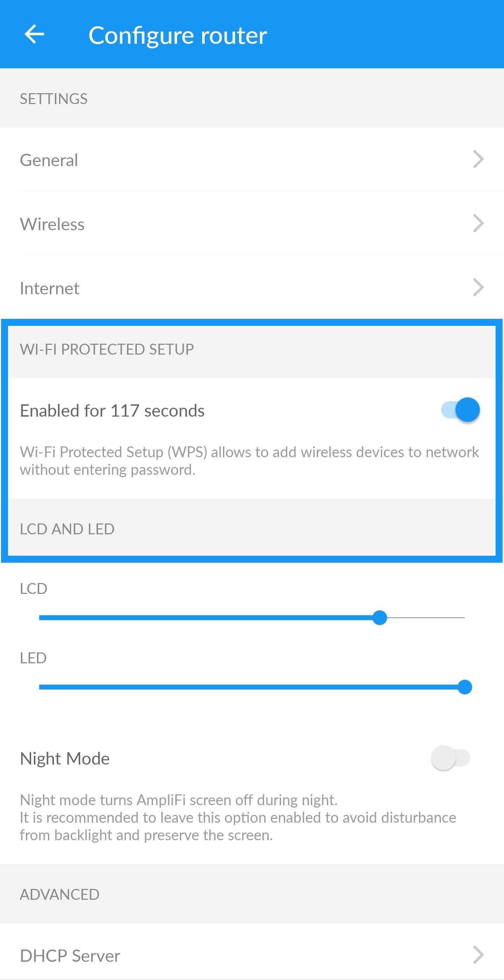The width and height of the screenshot is (504, 980).
Task: Open the Wireless menu row
Action: coord(252,223)
